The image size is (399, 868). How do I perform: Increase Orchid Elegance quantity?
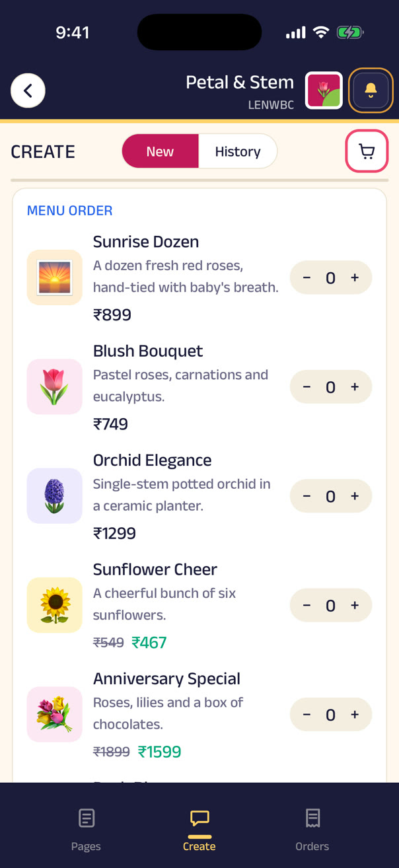pyautogui.click(x=355, y=496)
